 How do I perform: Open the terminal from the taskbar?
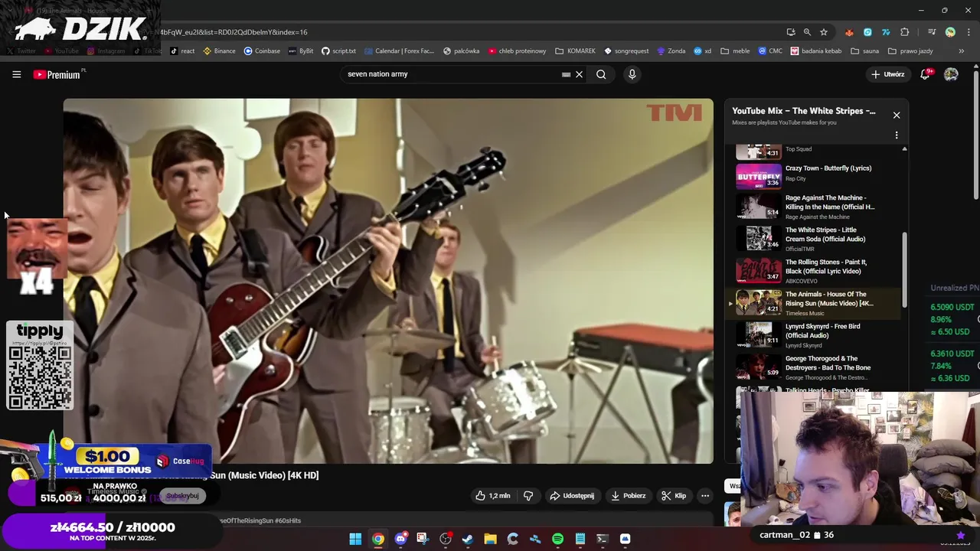[x=603, y=539]
